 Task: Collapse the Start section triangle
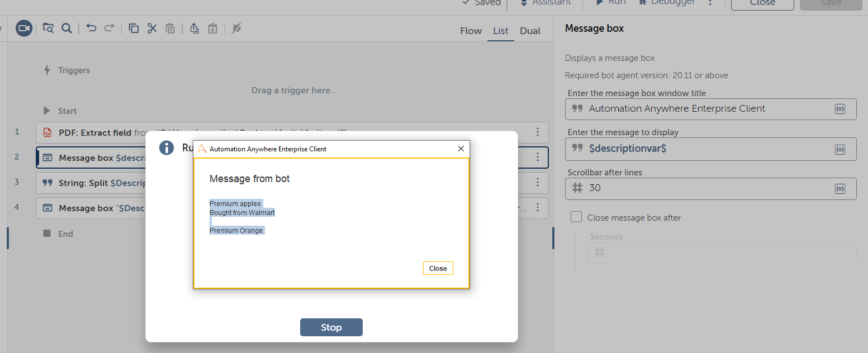coord(47,111)
